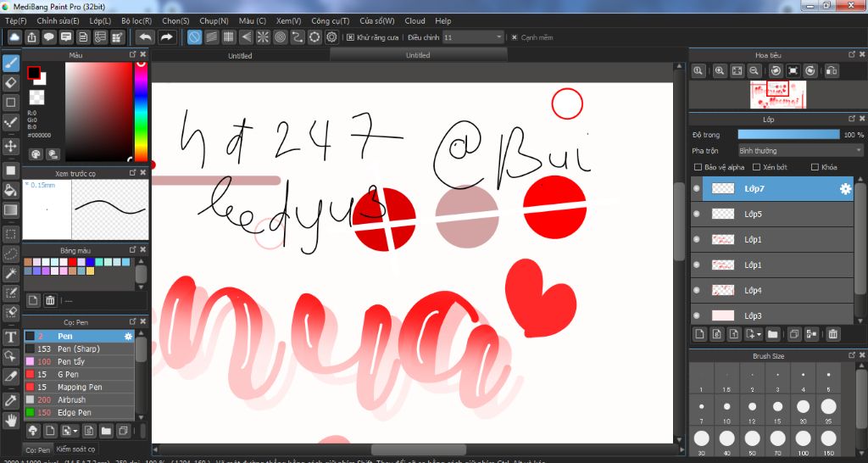The width and height of the screenshot is (868, 463).
Task: Enable the circle snap guide
Action: [280, 37]
